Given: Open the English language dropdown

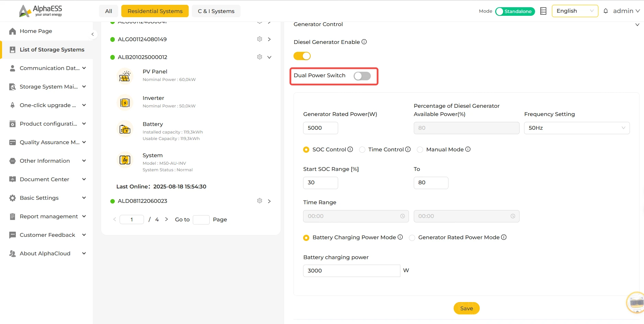Looking at the screenshot, I should (x=575, y=11).
